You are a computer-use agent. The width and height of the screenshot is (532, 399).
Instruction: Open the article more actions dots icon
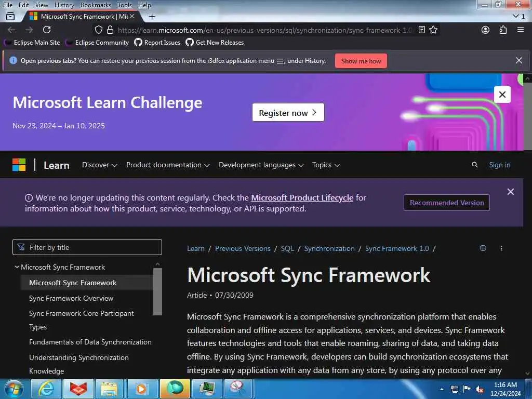tap(501, 248)
